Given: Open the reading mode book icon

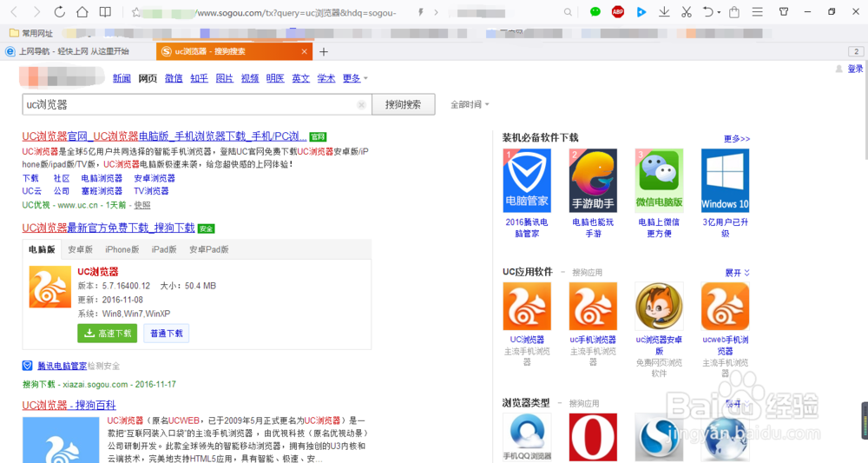Looking at the screenshot, I should pos(105,11).
